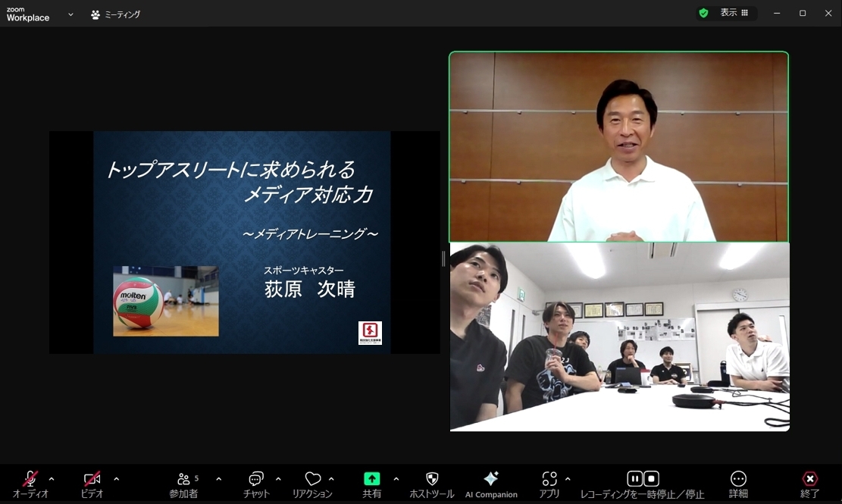This screenshot has width=842, height=504.
Task: Open the 参加者 participants panel
Action: click(x=184, y=484)
